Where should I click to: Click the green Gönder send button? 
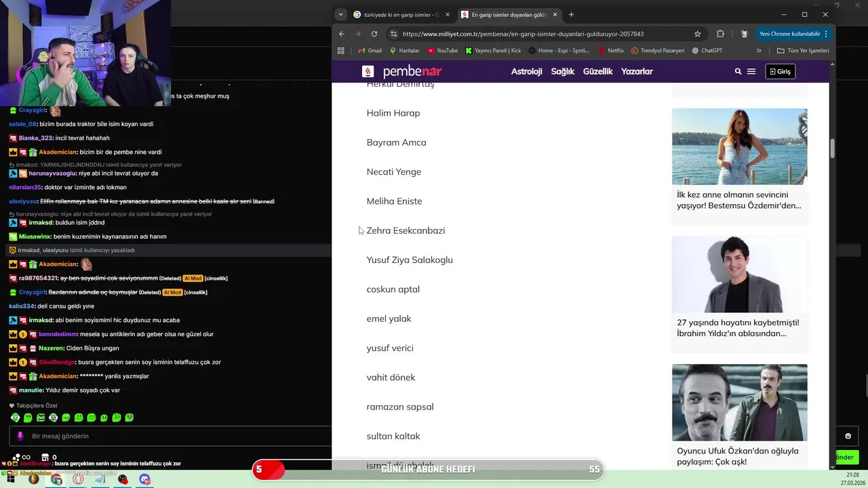coord(846,457)
